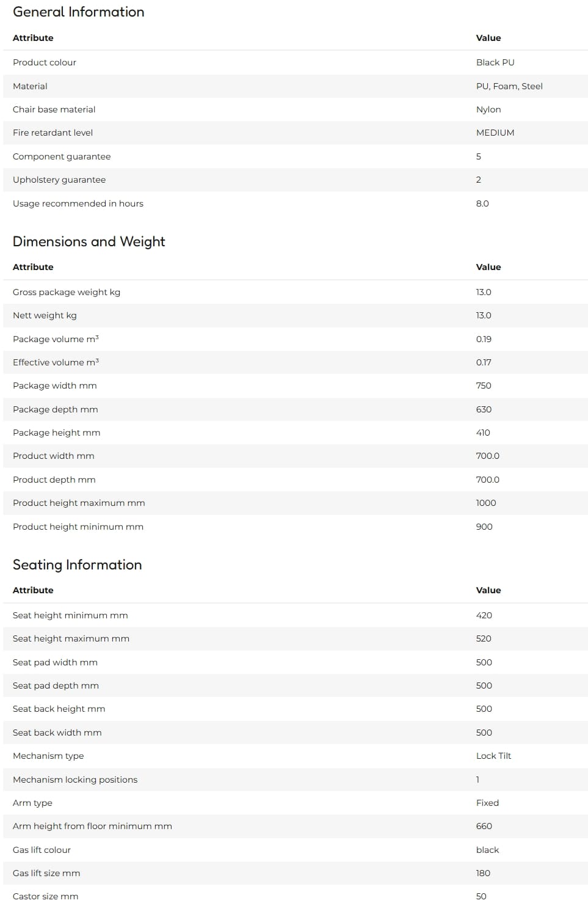Click the General Information heading

point(78,12)
